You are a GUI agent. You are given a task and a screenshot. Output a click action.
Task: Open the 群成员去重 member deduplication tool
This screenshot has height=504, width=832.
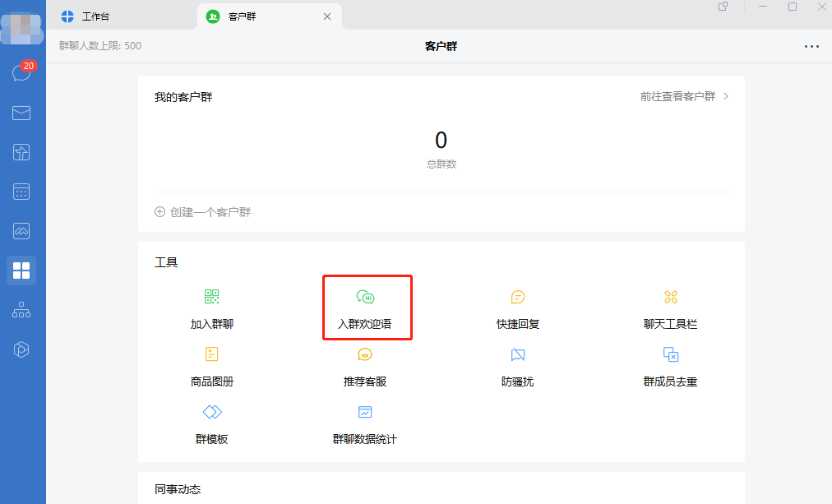click(x=671, y=364)
